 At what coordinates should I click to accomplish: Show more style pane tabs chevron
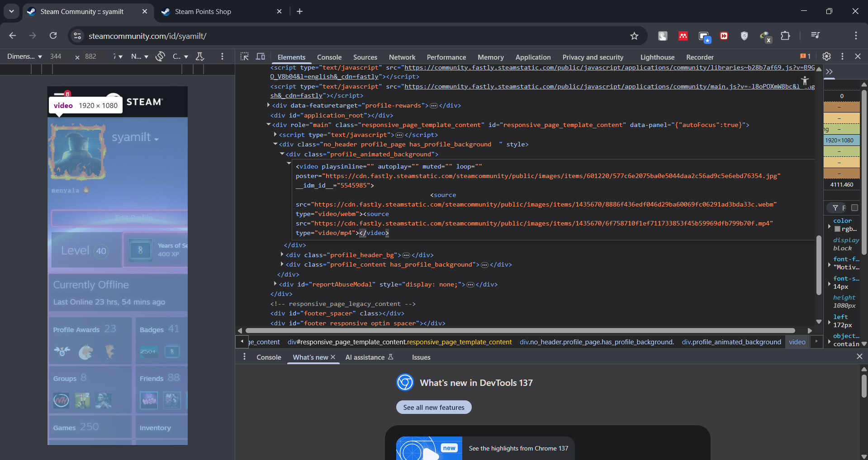coord(829,72)
